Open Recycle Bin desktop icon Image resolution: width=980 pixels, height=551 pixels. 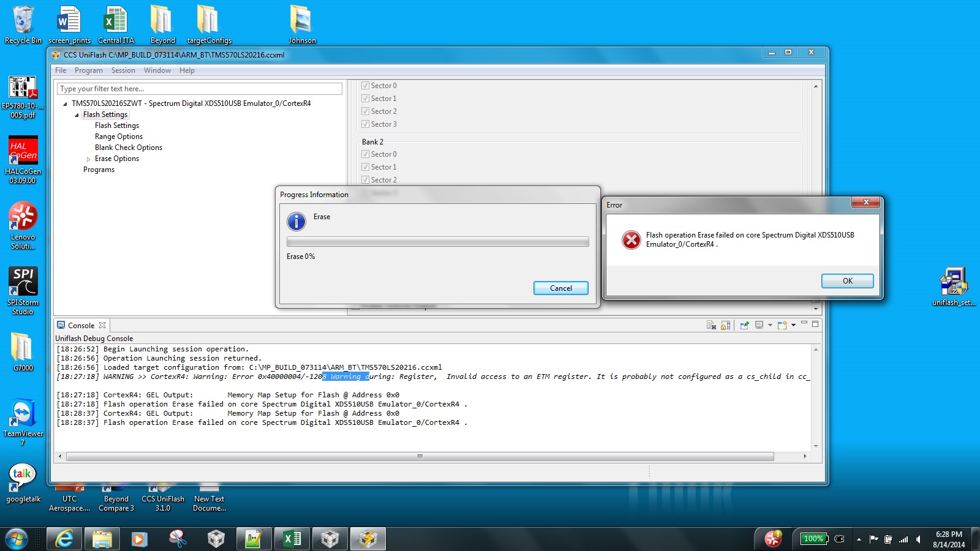[23, 24]
